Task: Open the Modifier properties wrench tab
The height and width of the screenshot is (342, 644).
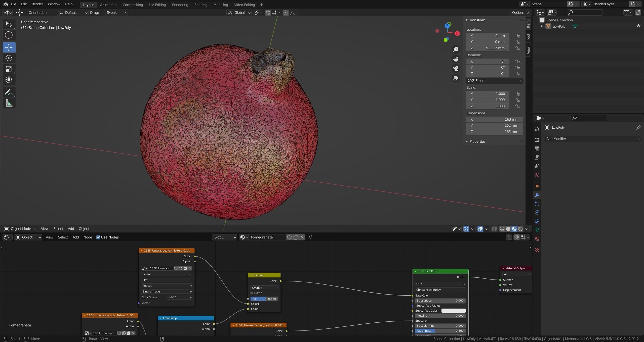Action: pyautogui.click(x=537, y=195)
